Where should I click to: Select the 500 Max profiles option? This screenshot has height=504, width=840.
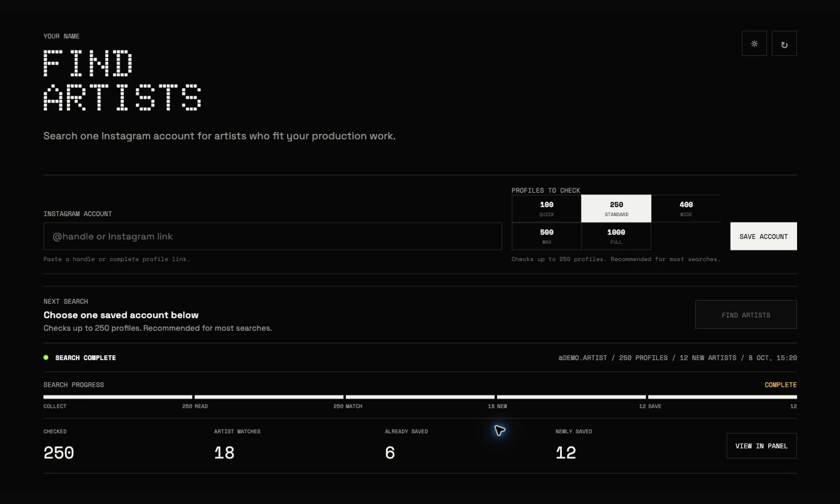547,236
